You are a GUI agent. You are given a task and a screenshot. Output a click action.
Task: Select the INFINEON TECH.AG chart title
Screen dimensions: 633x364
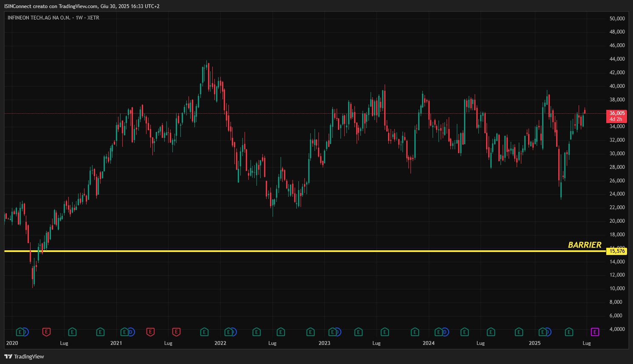53,18
